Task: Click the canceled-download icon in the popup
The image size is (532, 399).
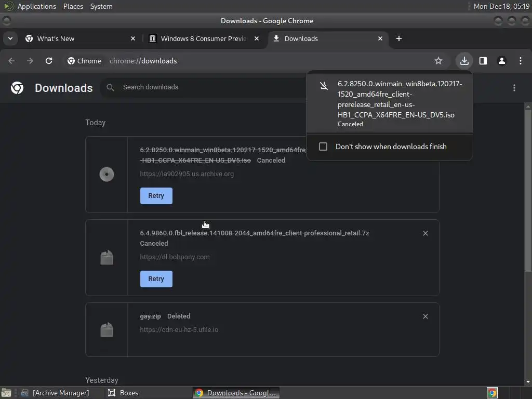Action: (x=324, y=86)
